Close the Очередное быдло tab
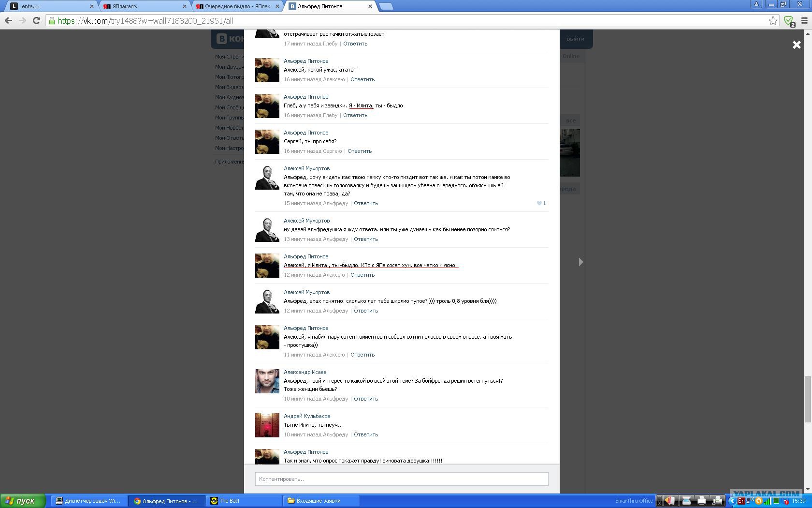 pos(277,6)
